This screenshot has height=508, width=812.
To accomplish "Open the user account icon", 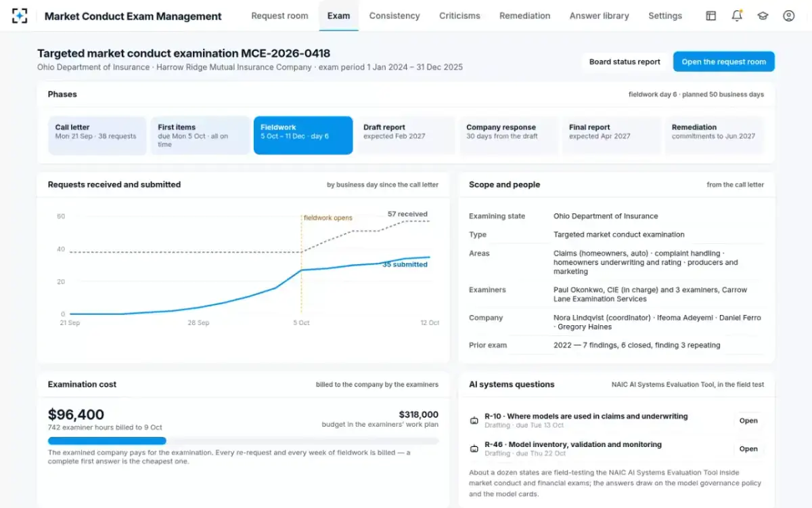I will [x=788, y=16].
